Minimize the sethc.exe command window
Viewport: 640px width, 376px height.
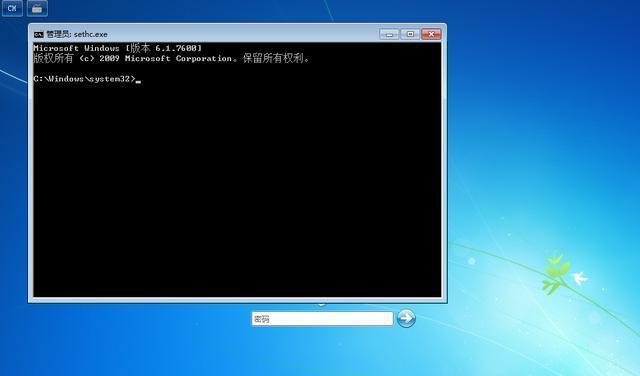point(389,34)
